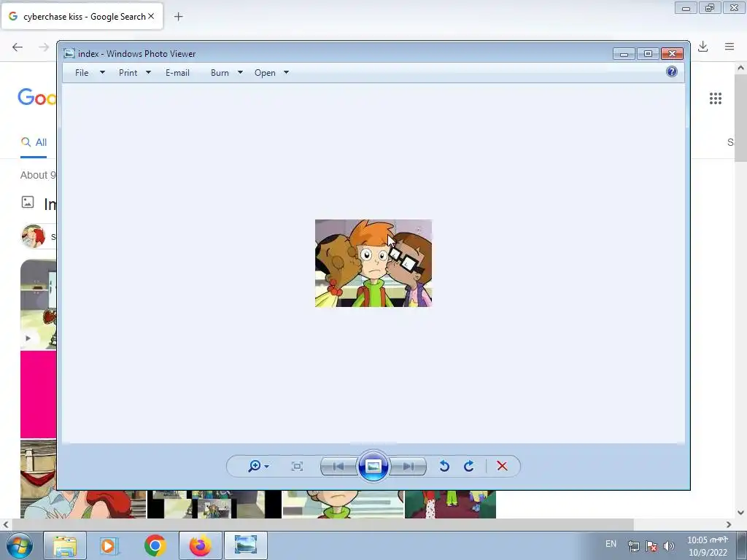
Task: Expand the Burn dropdown arrow
Action: [240, 72]
